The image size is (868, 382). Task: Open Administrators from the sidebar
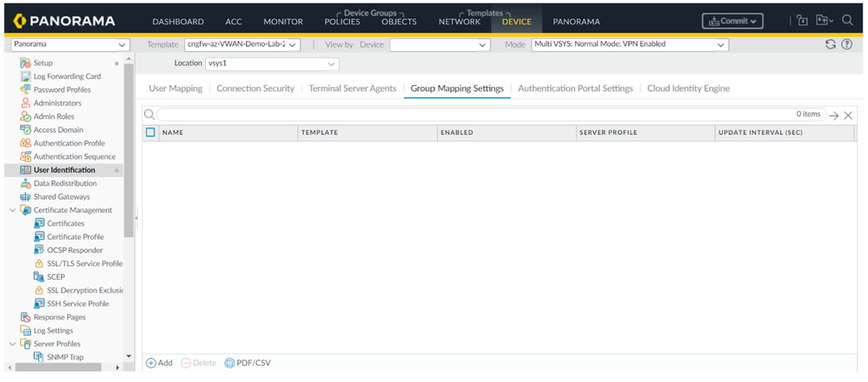click(x=57, y=103)
